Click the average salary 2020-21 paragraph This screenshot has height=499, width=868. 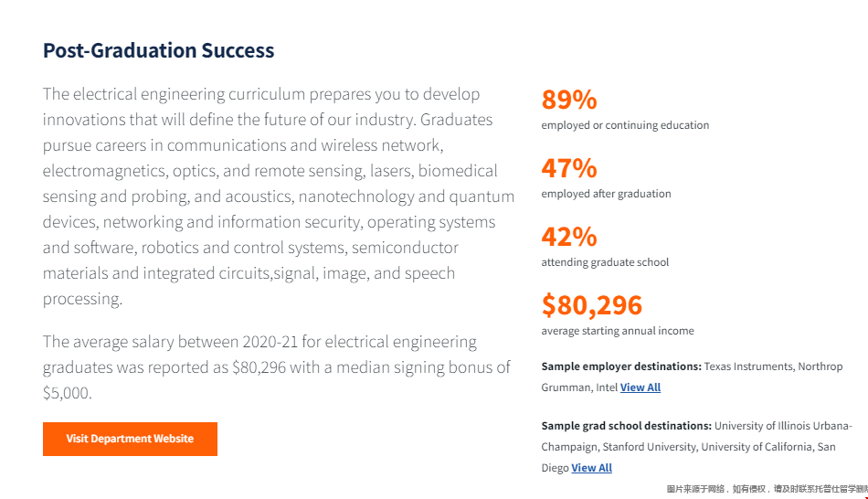(277, 366)
